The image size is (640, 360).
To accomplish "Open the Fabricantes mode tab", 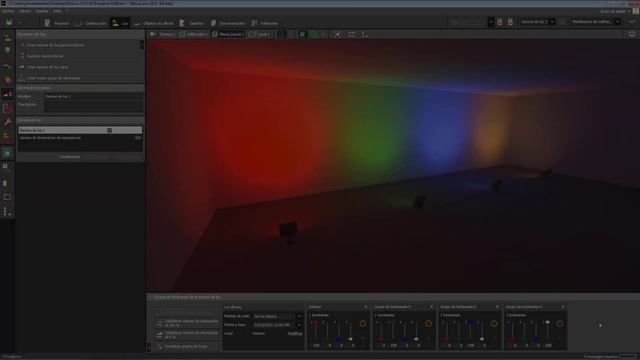I will coord(265,23).
